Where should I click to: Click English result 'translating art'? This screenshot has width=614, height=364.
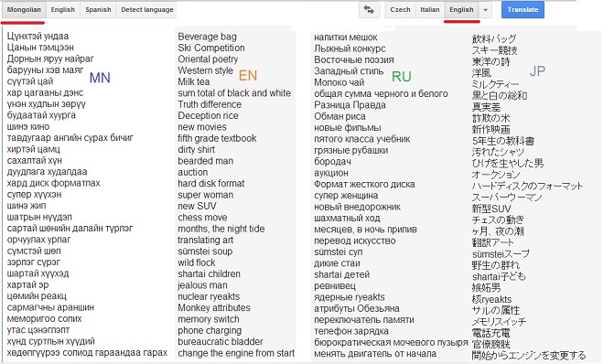(205, 240)
